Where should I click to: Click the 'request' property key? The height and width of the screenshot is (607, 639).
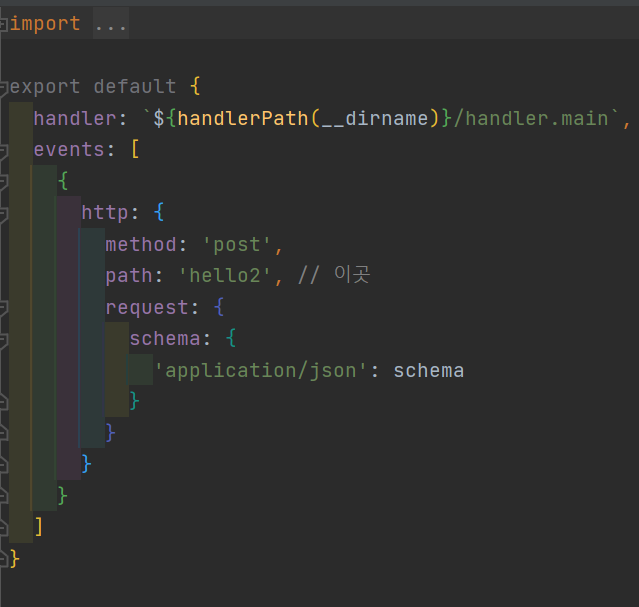(x=147, y=307)
